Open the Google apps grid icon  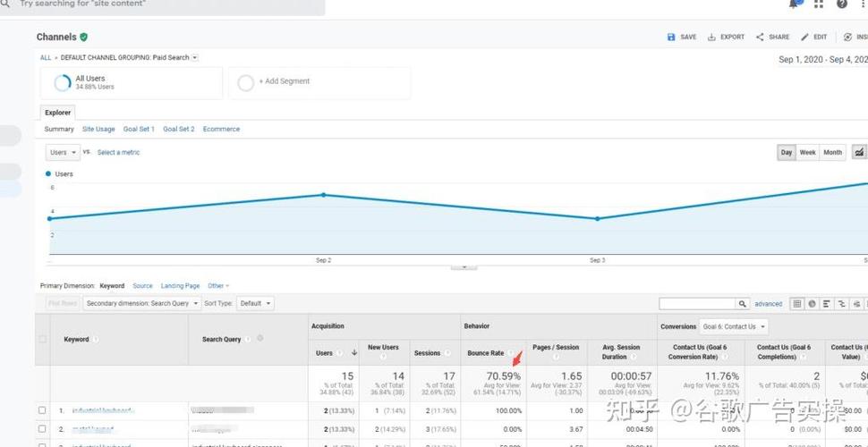(x=819, y=4)
